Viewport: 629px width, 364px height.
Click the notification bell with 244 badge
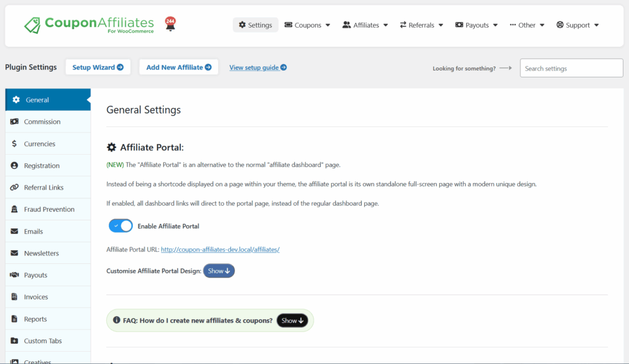click(x=170, y=25)
